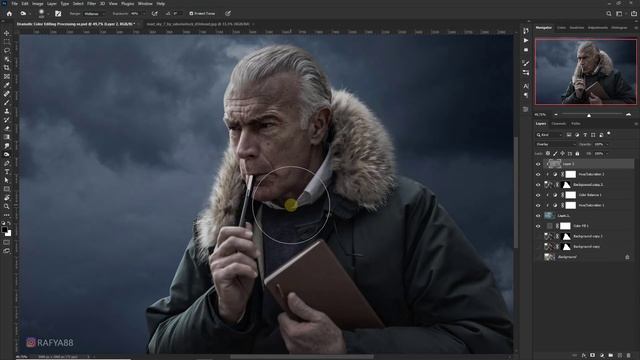Image resolution: width=640 pixels, height=360 pixels.
Task: Click the Navigator zoom slider handle
Action: [589, 116]
